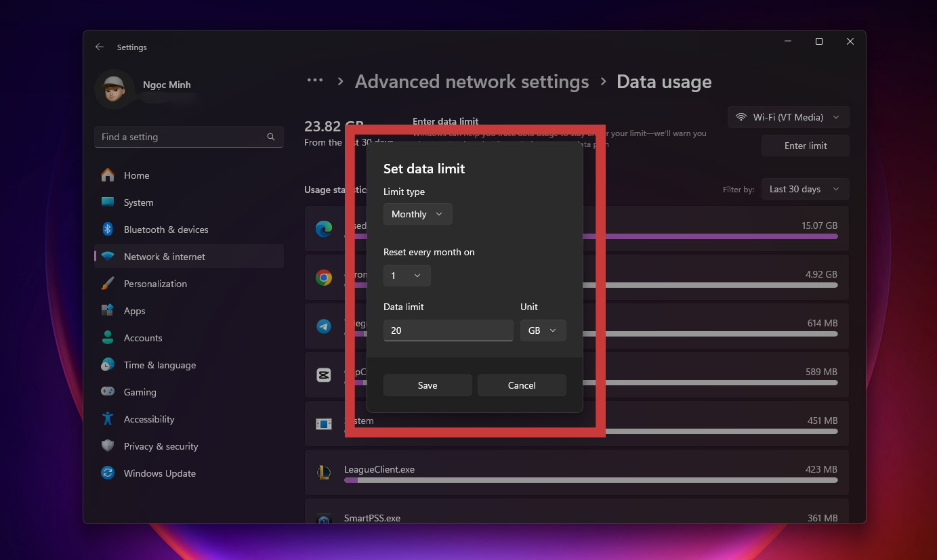The height and width of the screenshot is (560, 937).
Task: Click the Find a setting search box
Action: [189, 137]
